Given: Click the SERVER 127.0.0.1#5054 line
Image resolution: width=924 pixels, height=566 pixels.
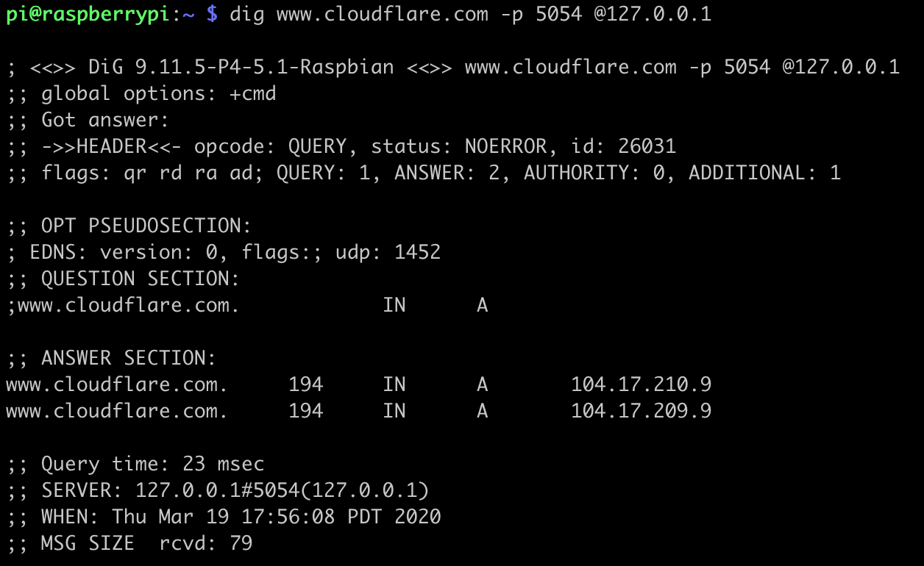Looking at the screenshot, I should [x=218, y=490].
